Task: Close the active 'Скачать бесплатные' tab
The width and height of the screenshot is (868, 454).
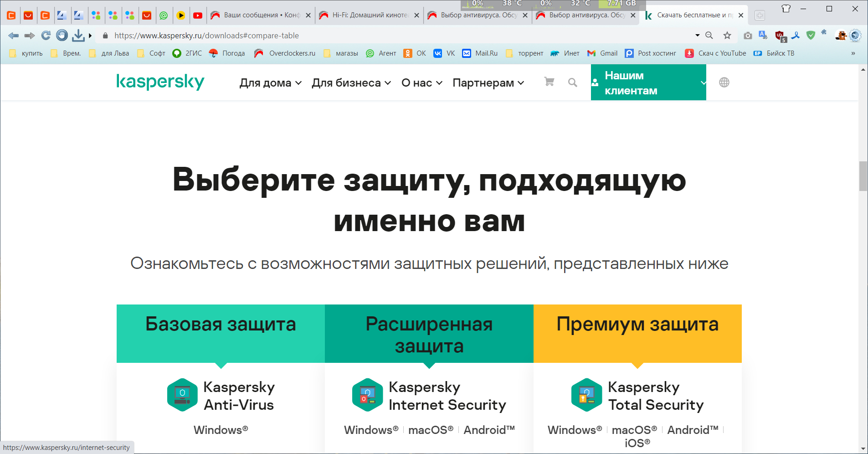Action: [x=741, y=15]
